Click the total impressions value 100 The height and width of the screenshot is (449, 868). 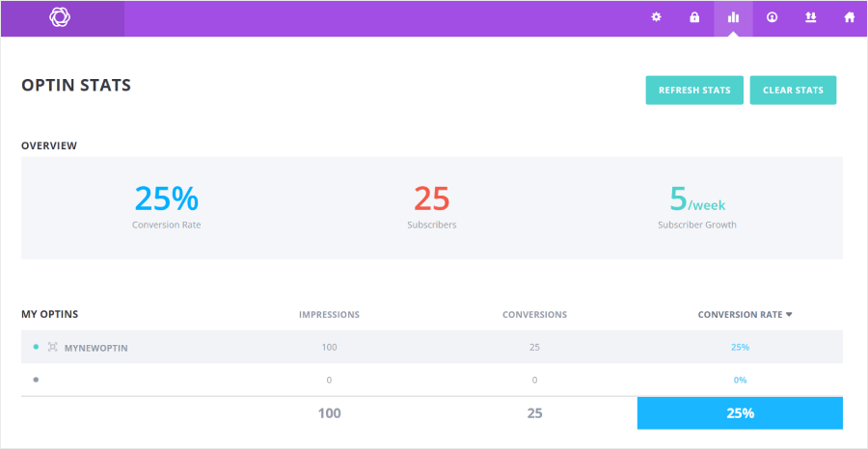(330, 413)
